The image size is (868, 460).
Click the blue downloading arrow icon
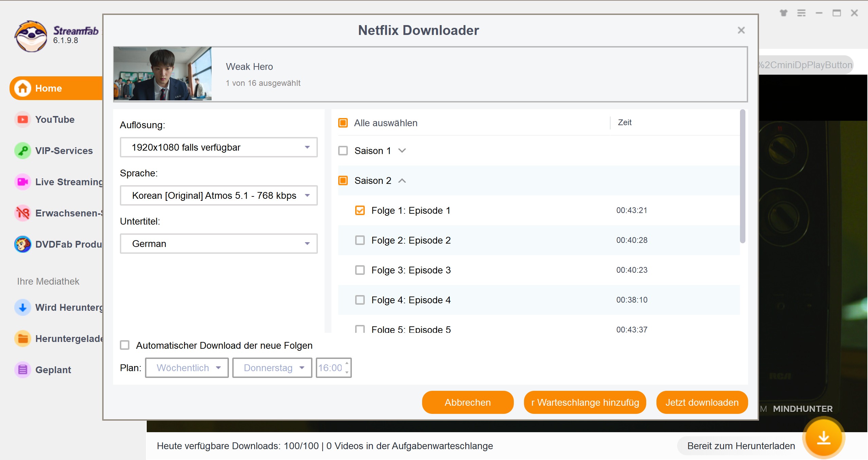(23, 307)
